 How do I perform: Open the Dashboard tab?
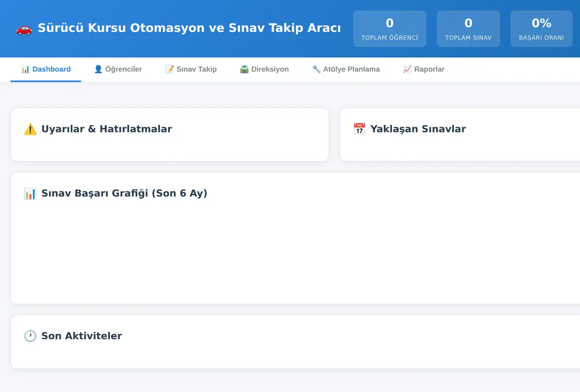tap(46, 70)
